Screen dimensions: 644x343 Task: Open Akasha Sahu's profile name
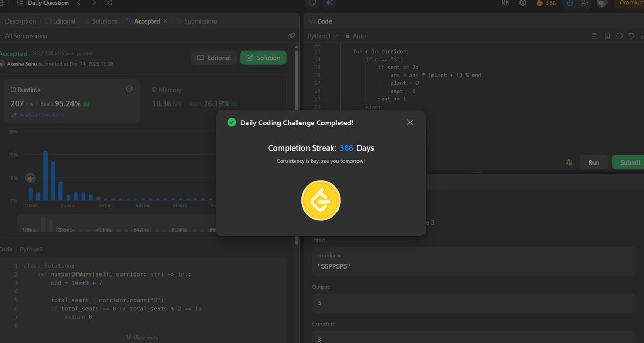pyautogui.click(x=22, y=64)
